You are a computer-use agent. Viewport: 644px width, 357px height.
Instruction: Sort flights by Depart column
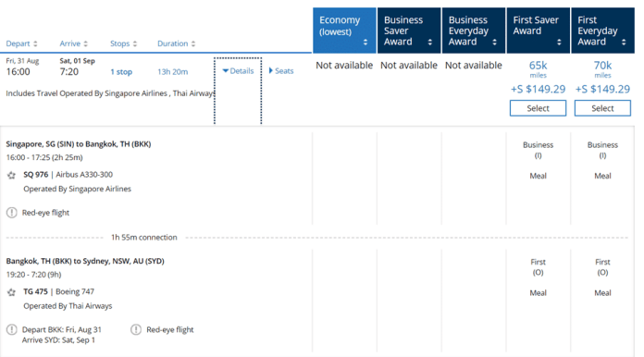[21, 43]
